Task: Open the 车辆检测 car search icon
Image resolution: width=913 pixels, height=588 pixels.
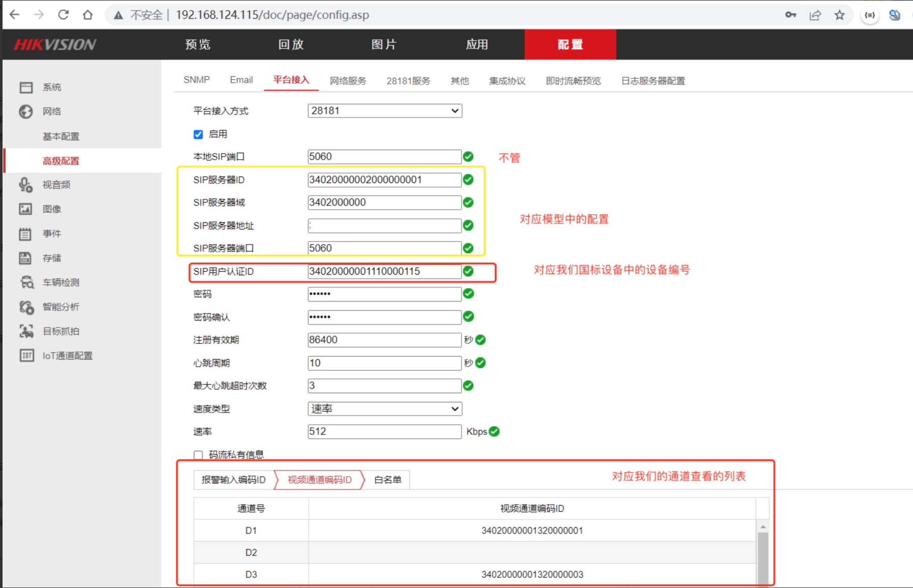Action: tap(27, 282)
